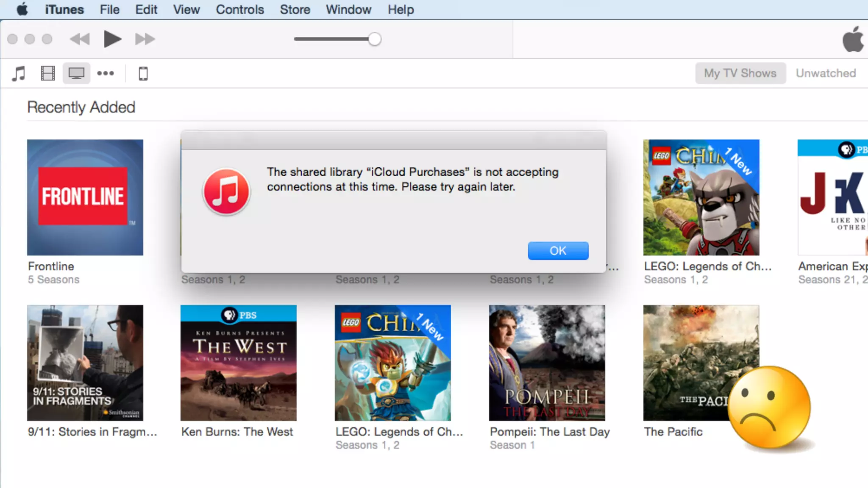This screenshot has height=488, width=868.
Task: Open the Apple system menu
Action: coord(22,9)
